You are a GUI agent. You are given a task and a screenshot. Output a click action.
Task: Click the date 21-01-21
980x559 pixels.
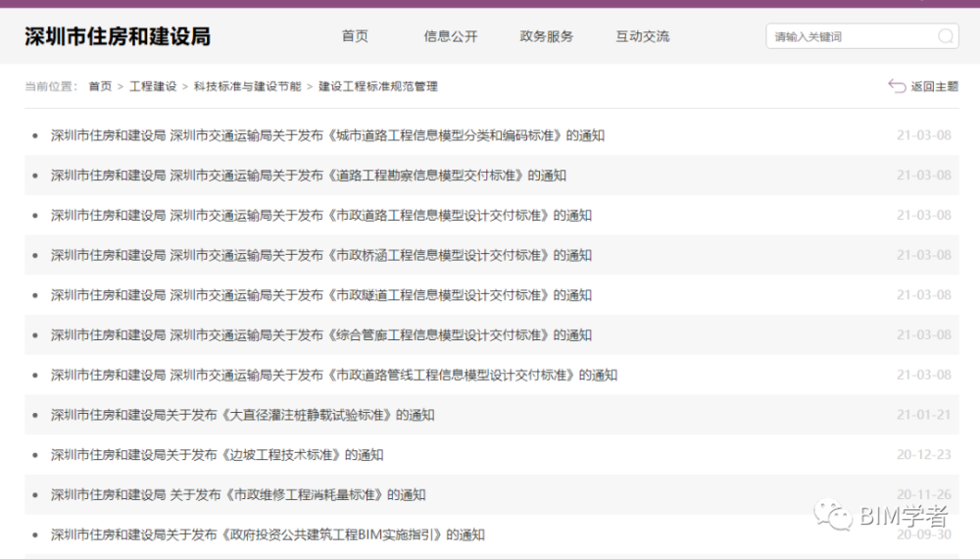924,415
